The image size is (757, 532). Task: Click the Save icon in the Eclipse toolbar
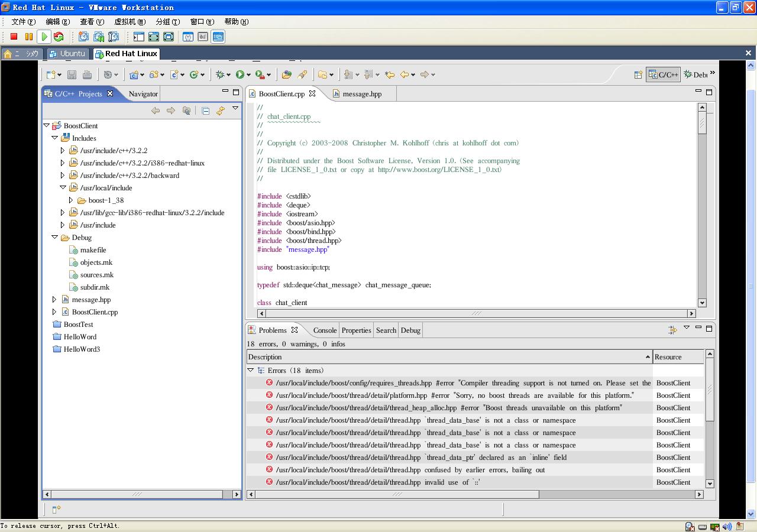pos(72,74)
